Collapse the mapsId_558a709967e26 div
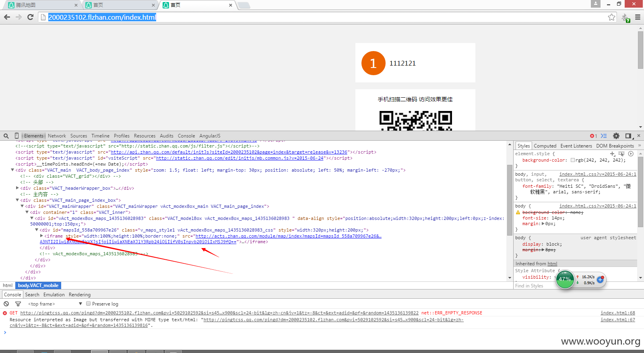The image size is (644, 353). point(37,230)
